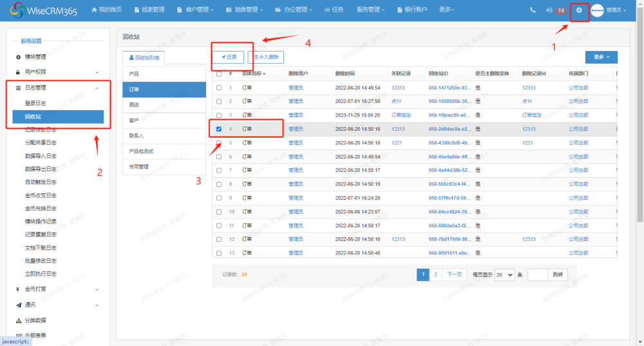The image size is (644, 346).
Task: Click the page jump number input field
Action: [x=537, y=274]
